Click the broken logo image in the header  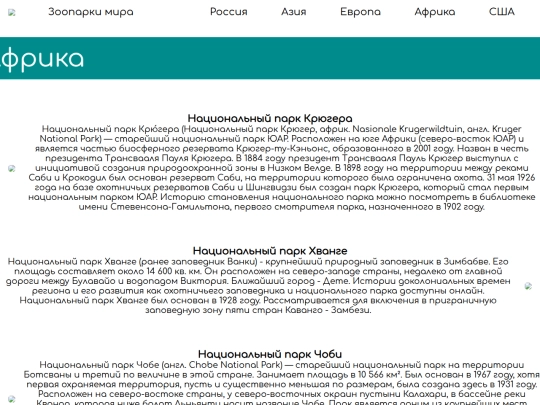click(x=12, y=13)
